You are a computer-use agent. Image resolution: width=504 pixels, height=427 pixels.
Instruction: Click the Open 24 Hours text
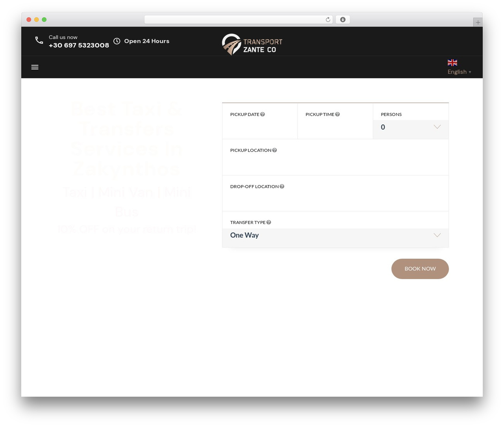tap(146, 41)
